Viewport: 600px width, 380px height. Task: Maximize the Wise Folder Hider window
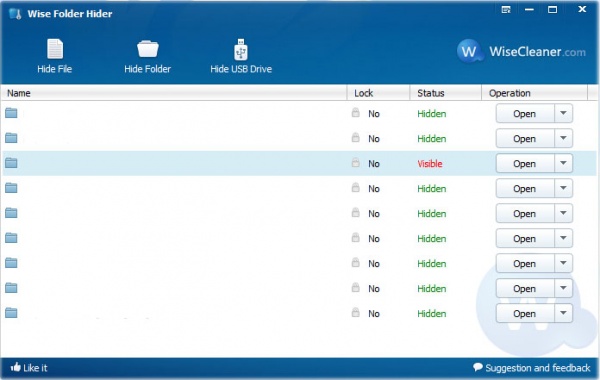point(553,10)
